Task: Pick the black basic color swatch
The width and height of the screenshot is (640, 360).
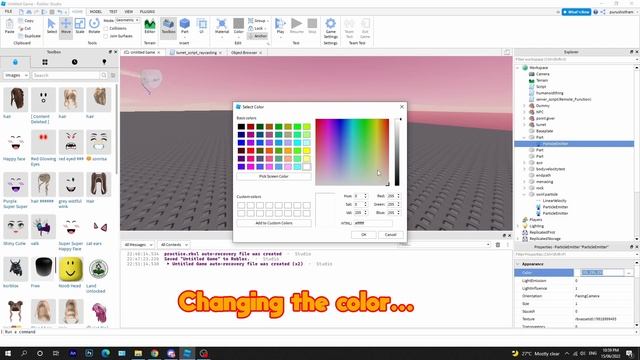Action: pos(241,127)
